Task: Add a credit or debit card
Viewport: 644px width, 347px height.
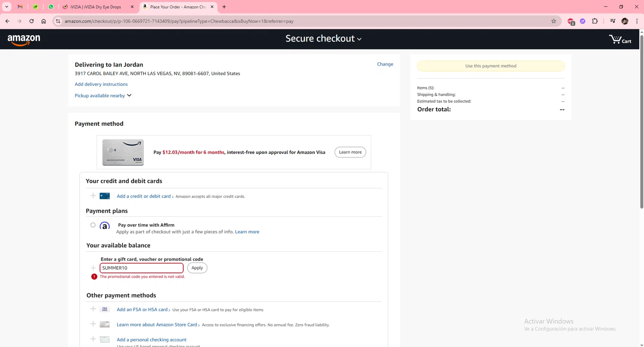Action: (x=144, y=196)
